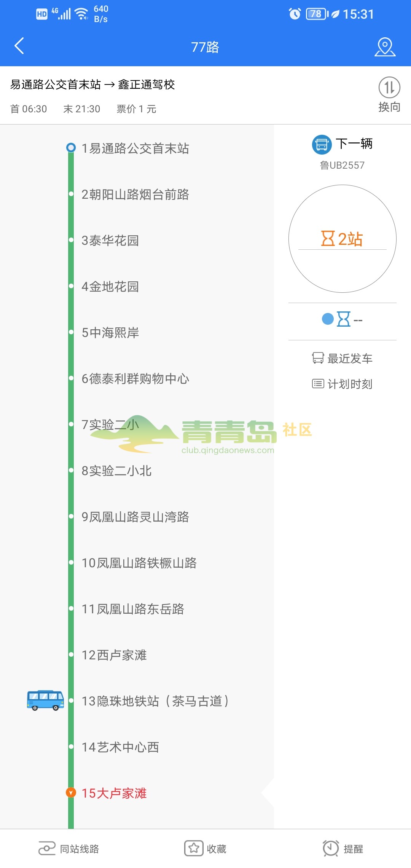The image size is (411, 868).
Task: Select station 9凤凰山路灵山湾路
Action: click(x=135, y=517)
